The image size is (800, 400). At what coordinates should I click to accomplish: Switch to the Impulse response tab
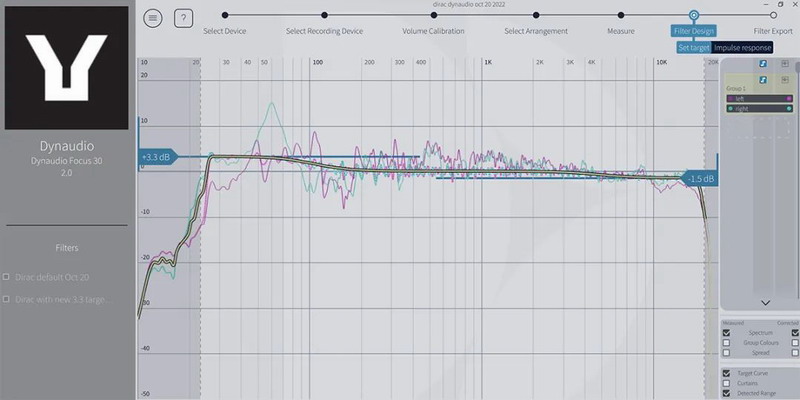point(742,47)
